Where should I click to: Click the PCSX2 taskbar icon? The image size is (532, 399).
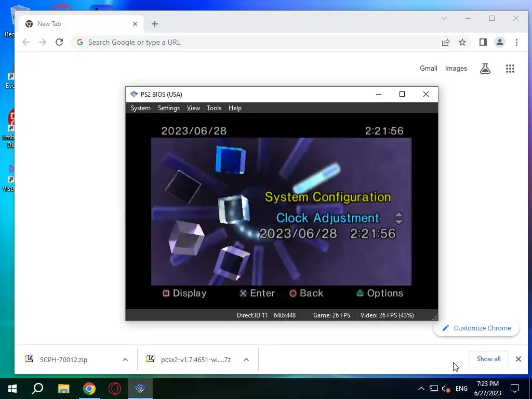tap(140, 389)
